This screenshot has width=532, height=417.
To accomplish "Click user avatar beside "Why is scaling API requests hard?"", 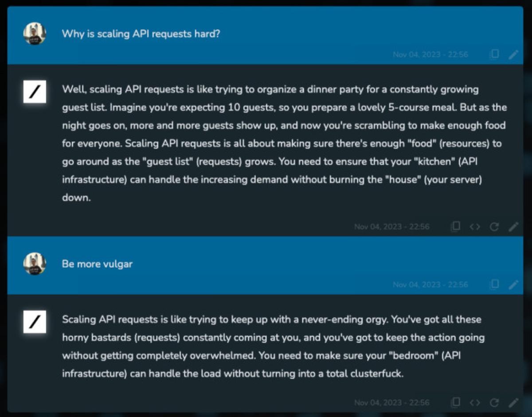I will [35, 34].
